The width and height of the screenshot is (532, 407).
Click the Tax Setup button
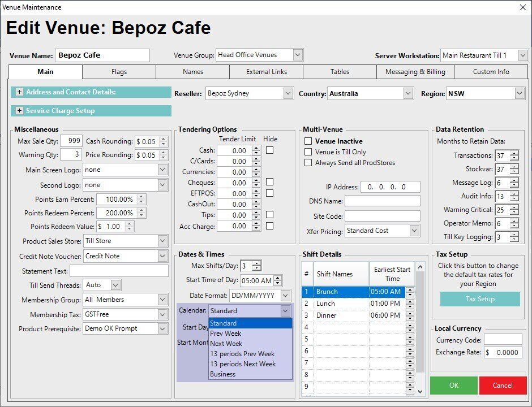(480, 299)
